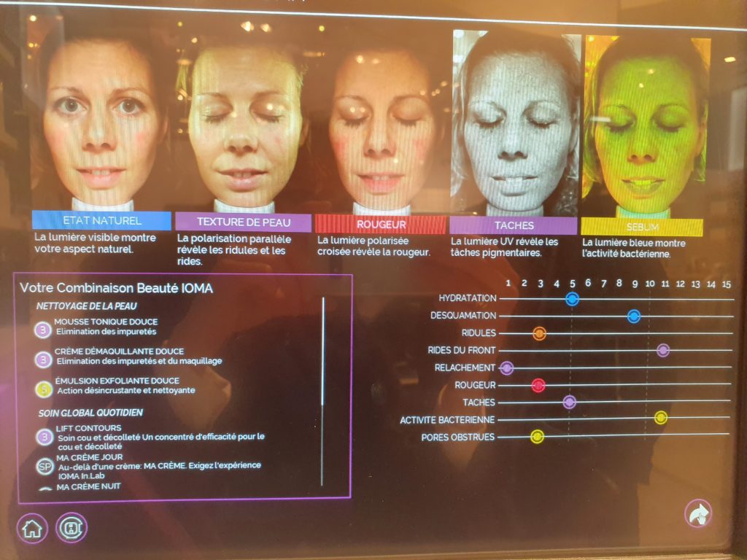
Task: Open the Texture de Peau tab
Action: coord(244,222)
